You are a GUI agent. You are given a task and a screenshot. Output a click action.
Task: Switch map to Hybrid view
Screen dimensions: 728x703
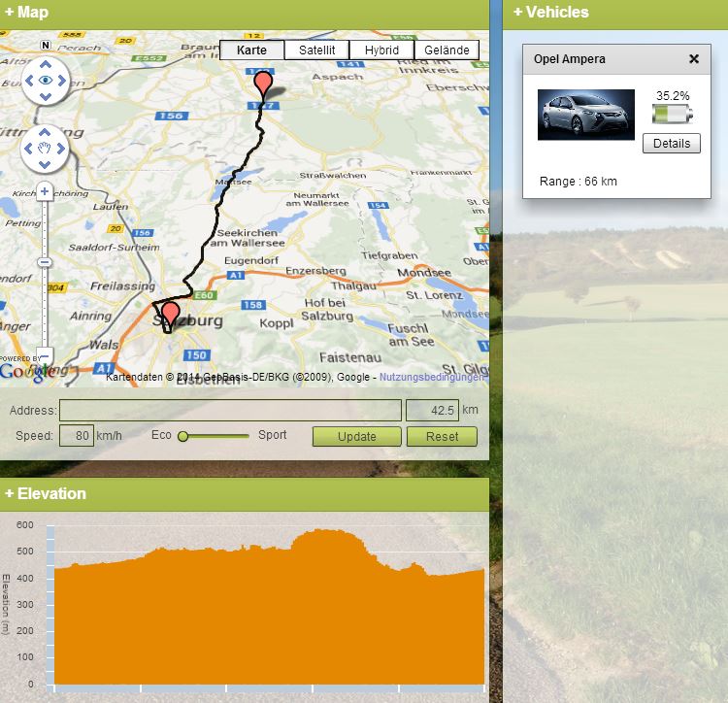pyautogui.click(x=381, y=50)
